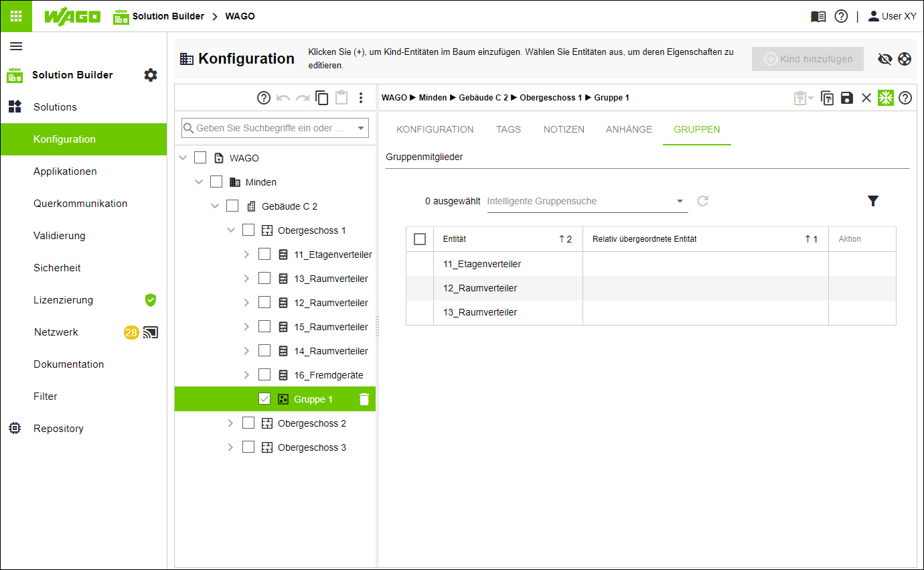Save changes with the floppy disk icon
The height and width of the screenshot is (570, 924).
pos(847,98)
